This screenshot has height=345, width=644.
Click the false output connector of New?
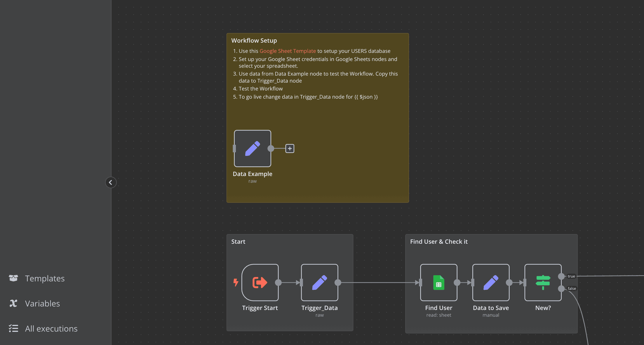[x=561, y=289]
